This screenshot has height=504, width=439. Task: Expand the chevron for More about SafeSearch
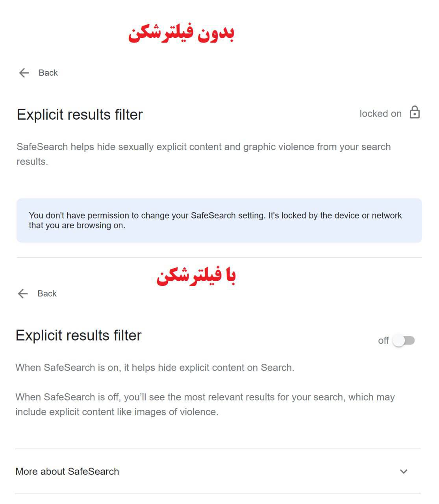(404, 472)
